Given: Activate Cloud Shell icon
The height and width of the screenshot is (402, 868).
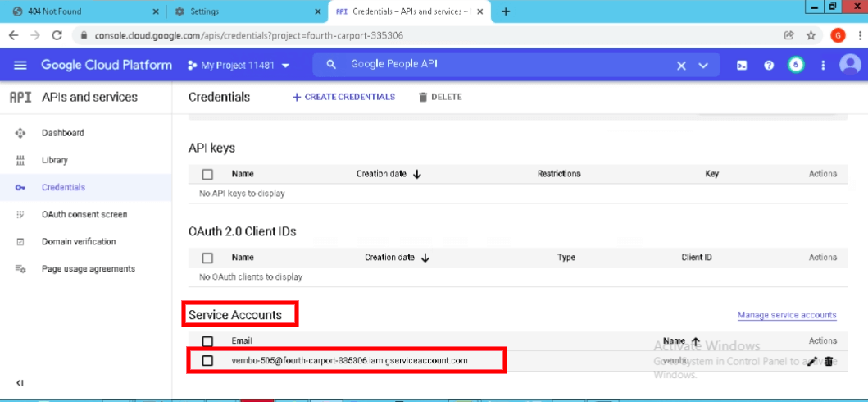Looking at the screenshot, I should 742,66.
